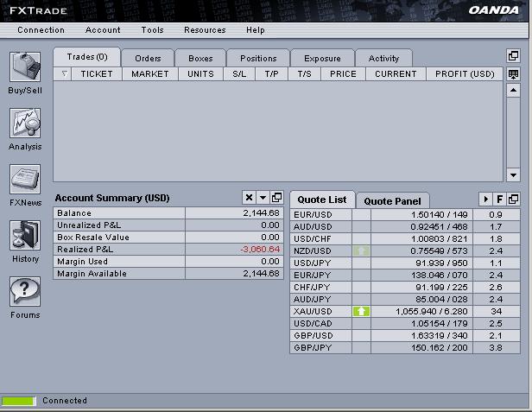Select the EUR/JPY quote row
Viewport: 532px width, 412px height.
coord(405,276)
